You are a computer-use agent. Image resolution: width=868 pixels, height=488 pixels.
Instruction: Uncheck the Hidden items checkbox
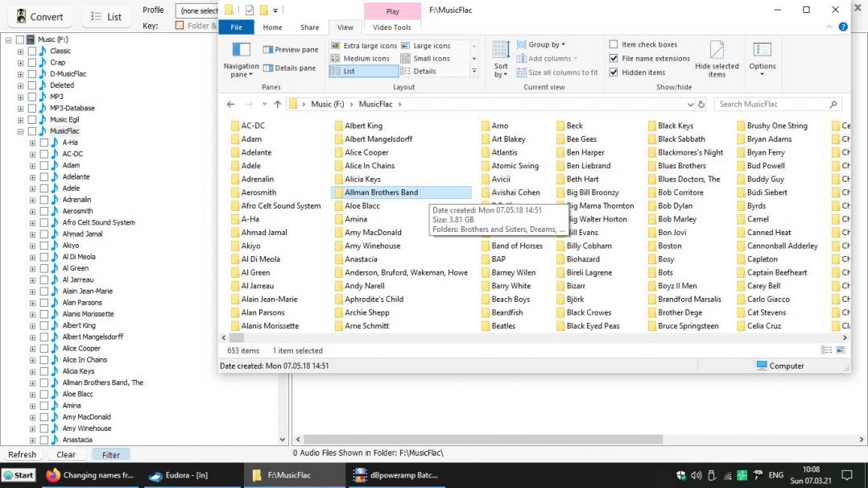(614, 72)
